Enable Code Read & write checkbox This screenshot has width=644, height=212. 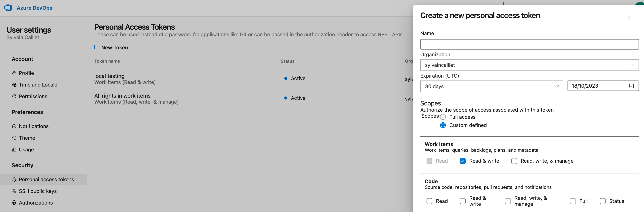point(463,201)
